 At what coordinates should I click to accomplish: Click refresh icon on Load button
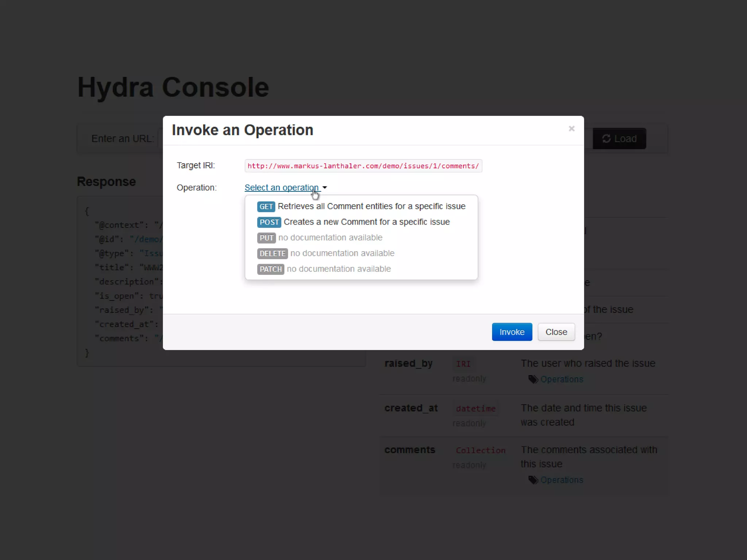[x=606, y=139]
